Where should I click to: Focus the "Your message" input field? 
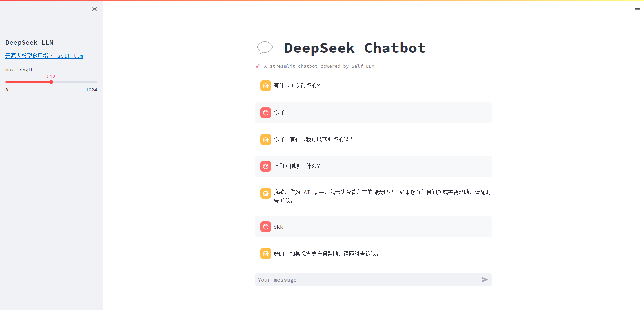click(367, 280)
